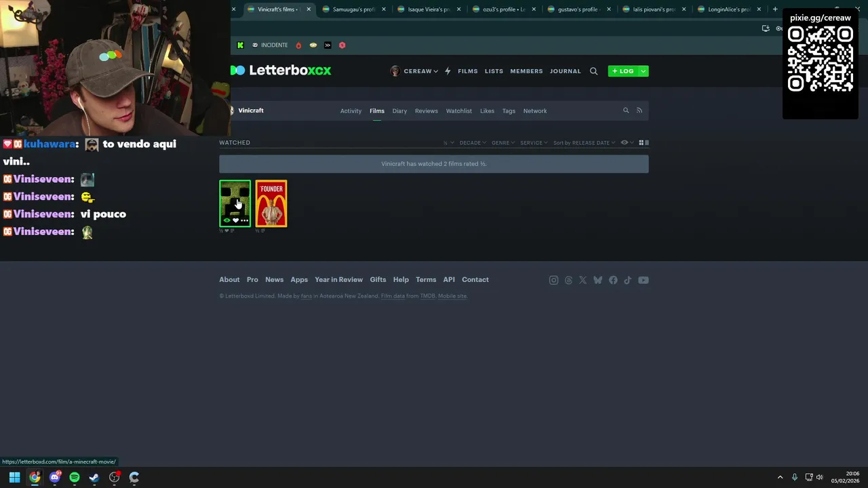Toggle watched eye on Minecraft poster

[x=226, y=220]
